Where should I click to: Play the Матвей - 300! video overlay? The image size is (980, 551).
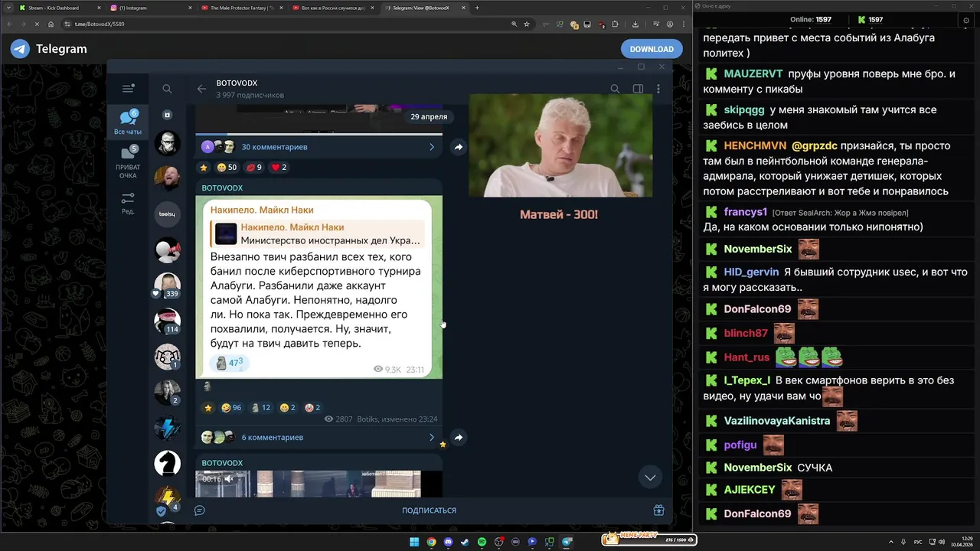pos(560,145)
